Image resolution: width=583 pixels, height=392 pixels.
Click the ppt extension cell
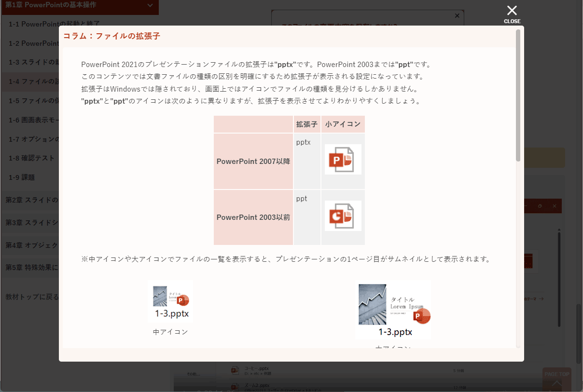pos(307,217)
